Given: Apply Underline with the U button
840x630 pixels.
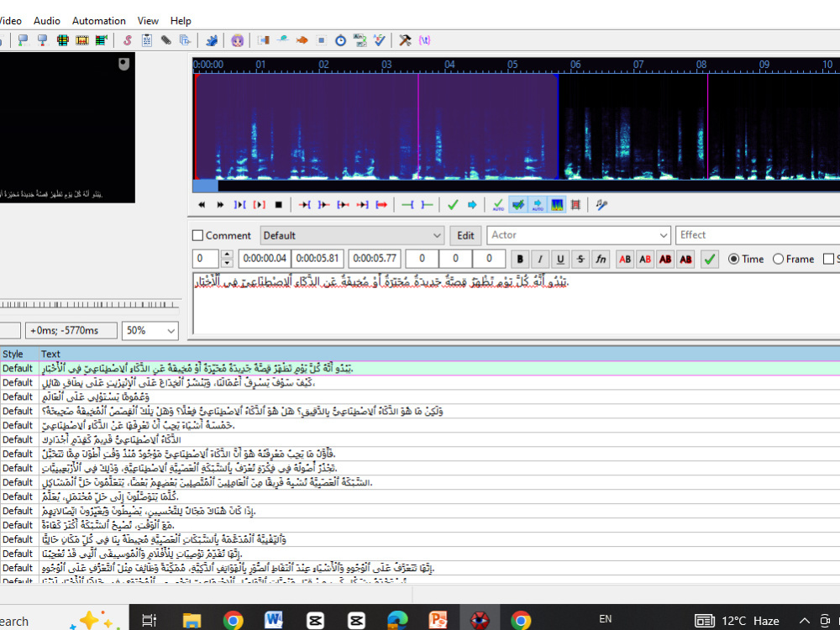Looking at the screenshot, I should [560, 260].
